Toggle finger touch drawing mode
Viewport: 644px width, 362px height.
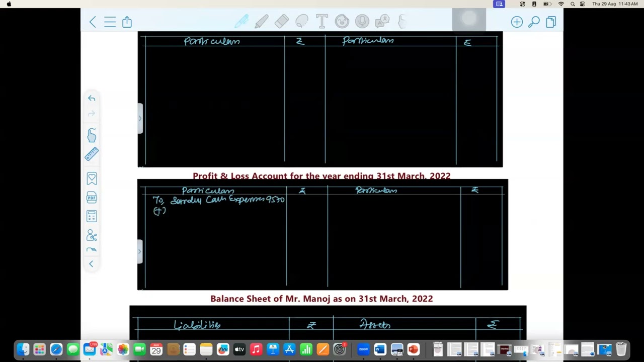[x=92, y=135]
